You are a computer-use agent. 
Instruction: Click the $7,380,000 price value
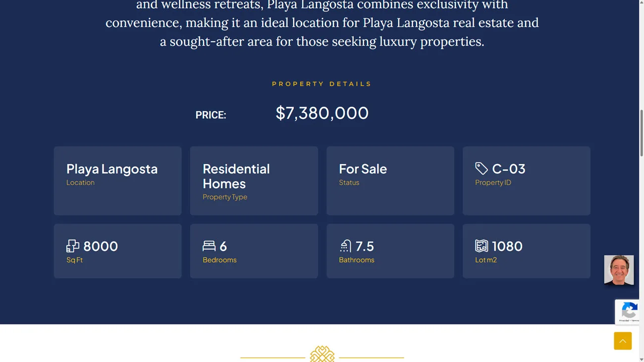[x=322, y=113]
